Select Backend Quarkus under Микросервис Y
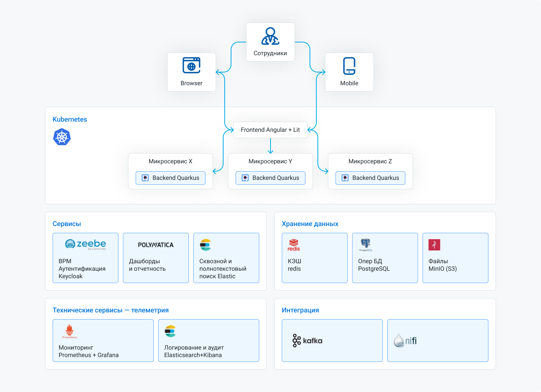 coord(270,178)
